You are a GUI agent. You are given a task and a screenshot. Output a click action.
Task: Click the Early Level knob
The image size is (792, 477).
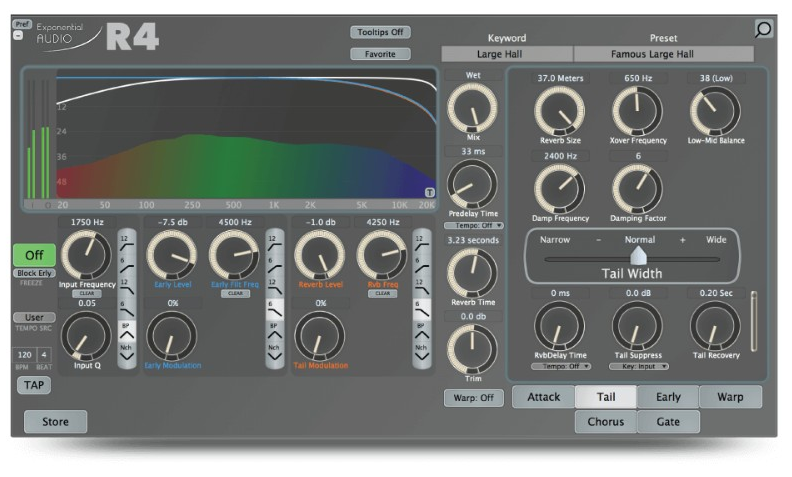coord(170,254)
